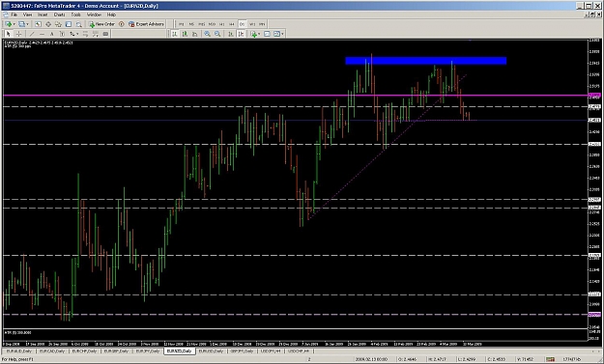Open the Help menu
The height and width of the screenshot is (364, 604).
[x=111, y=14]
